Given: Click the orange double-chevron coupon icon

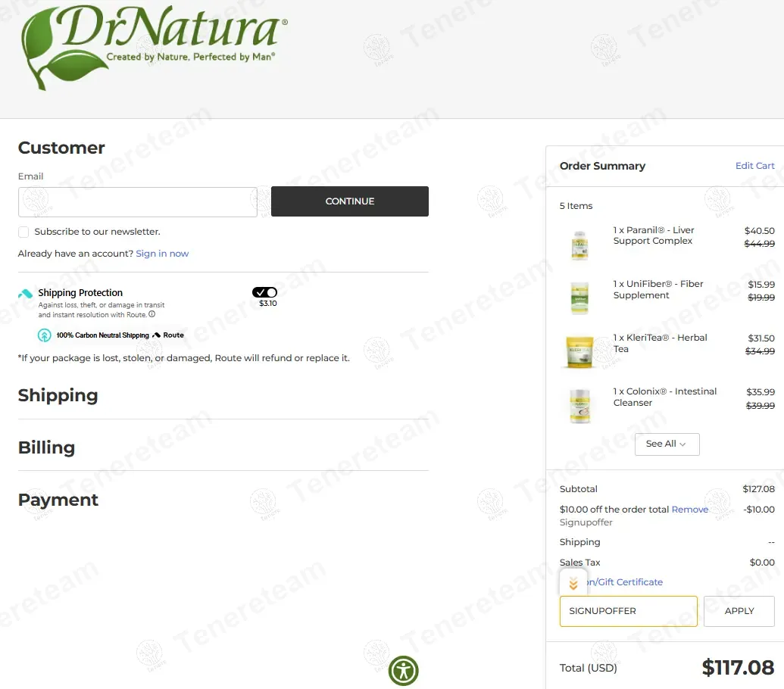Looking at the screenshot, I should point(573,583).
